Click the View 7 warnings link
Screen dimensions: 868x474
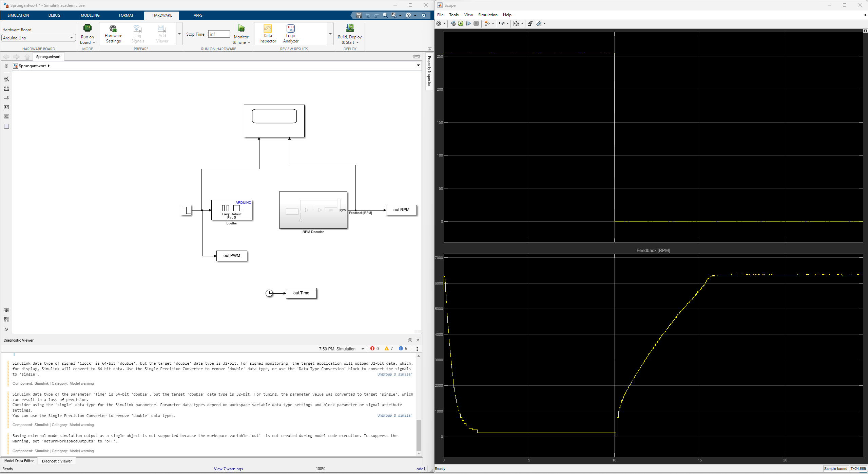coord(228,469)
